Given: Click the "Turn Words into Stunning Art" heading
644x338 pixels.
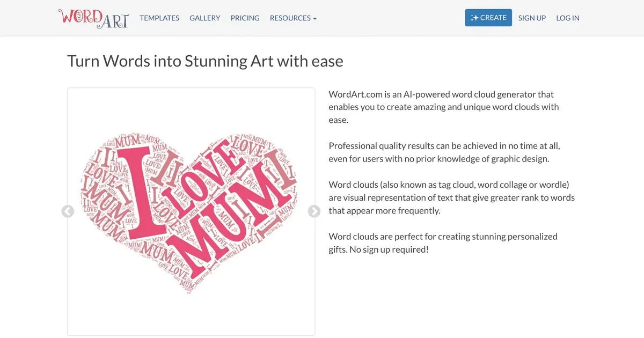Looking at the screenshot, I should tap(205, 61).
